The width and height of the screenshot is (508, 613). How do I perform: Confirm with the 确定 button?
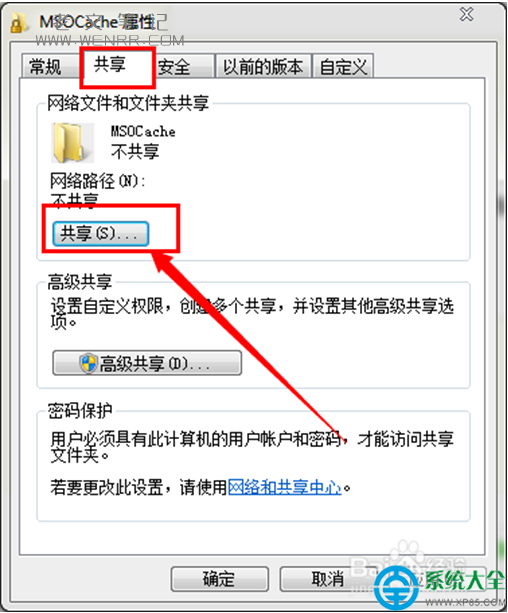(x=219, y=579)
